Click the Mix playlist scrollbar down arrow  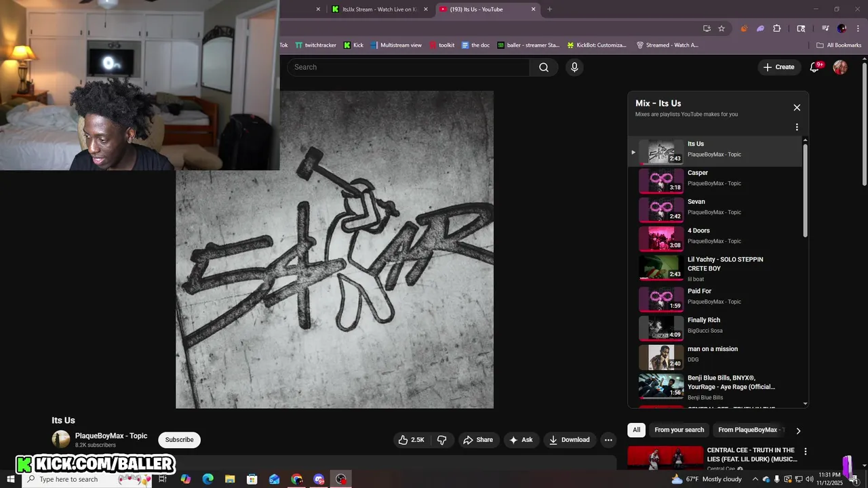coord(805,404)
